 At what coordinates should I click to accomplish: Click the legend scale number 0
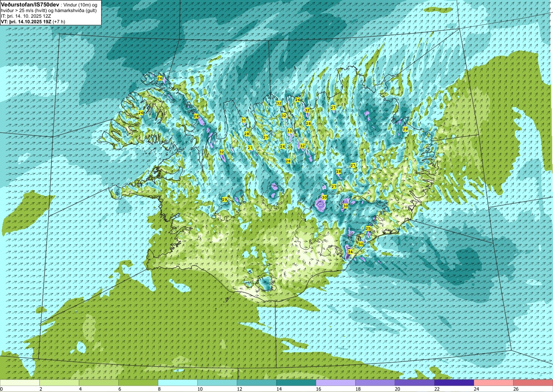click(2, 389)
